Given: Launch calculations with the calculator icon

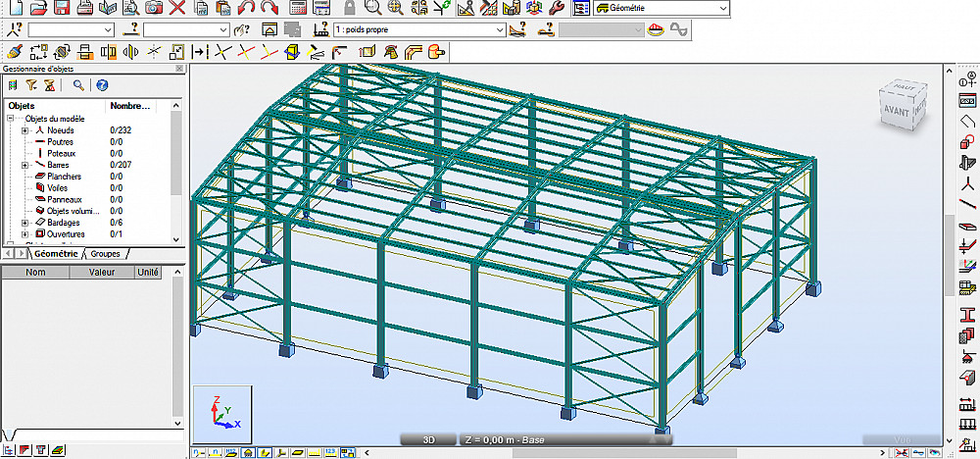Looking at the screenshot, I should pyautogui.click(x=298, y=8).
